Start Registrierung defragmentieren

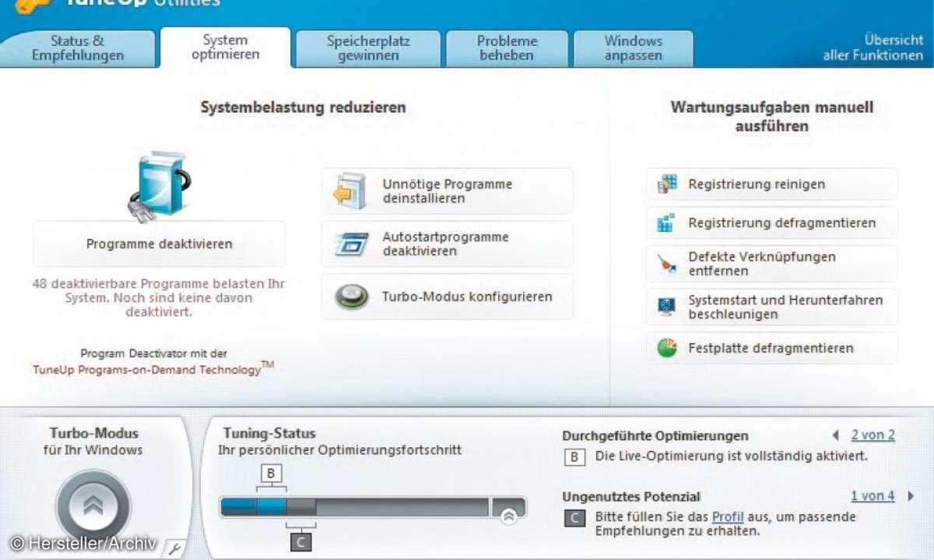point(772,223)
